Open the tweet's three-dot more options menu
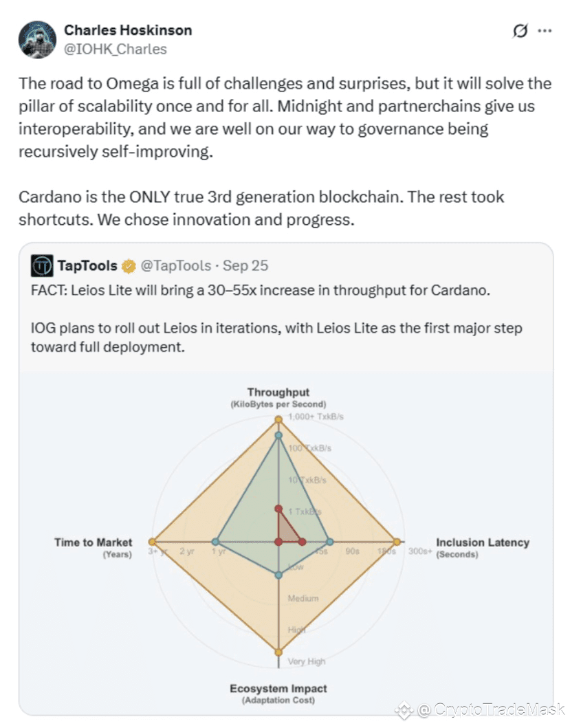 [x=545, y=30]
